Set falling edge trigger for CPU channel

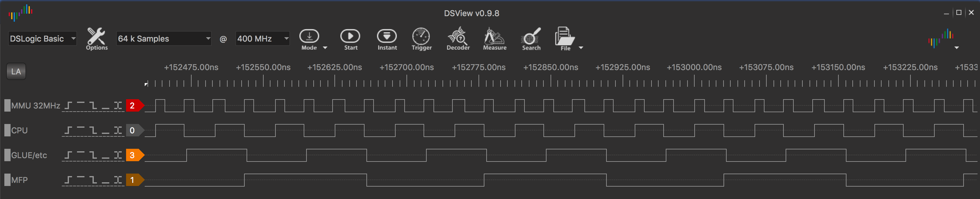click(x=93, y=130)
